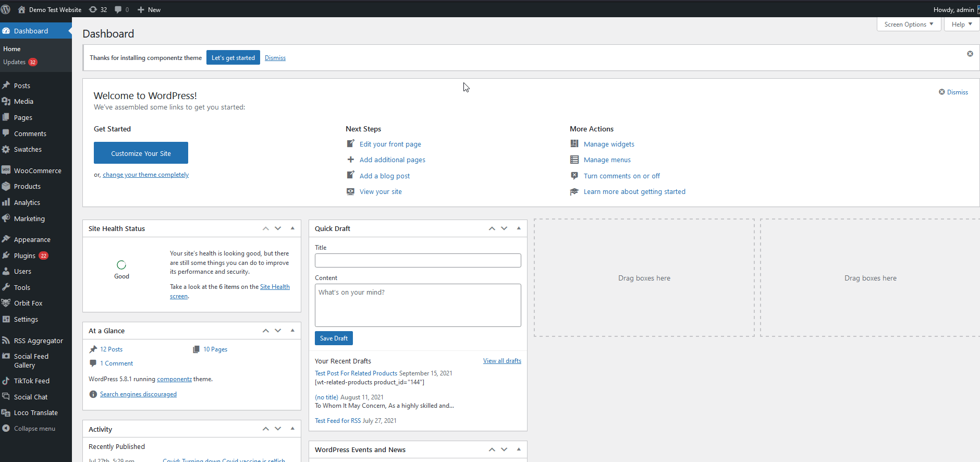
Task: Click the Swatches gear icon in sidebar
Action: [6, 149]
